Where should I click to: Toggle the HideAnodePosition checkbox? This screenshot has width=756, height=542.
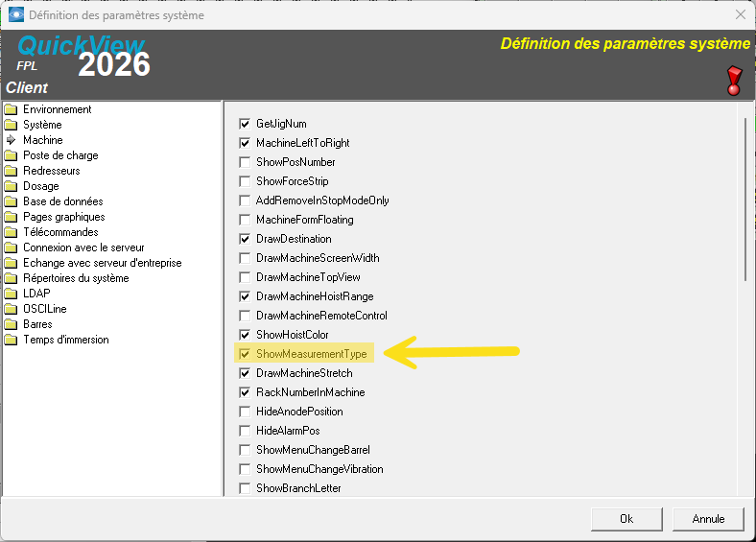click(x=245, y=412)
